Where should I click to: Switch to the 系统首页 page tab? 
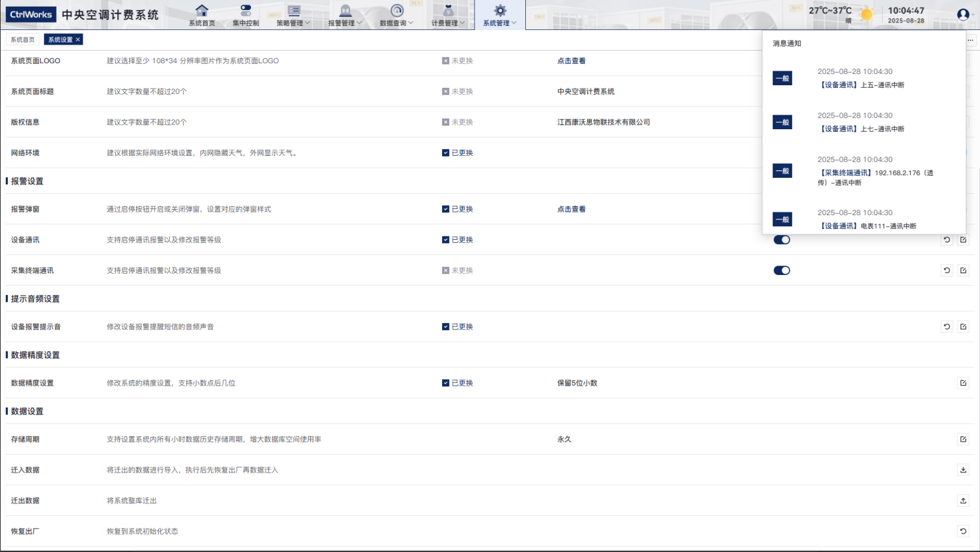(23, 40)
